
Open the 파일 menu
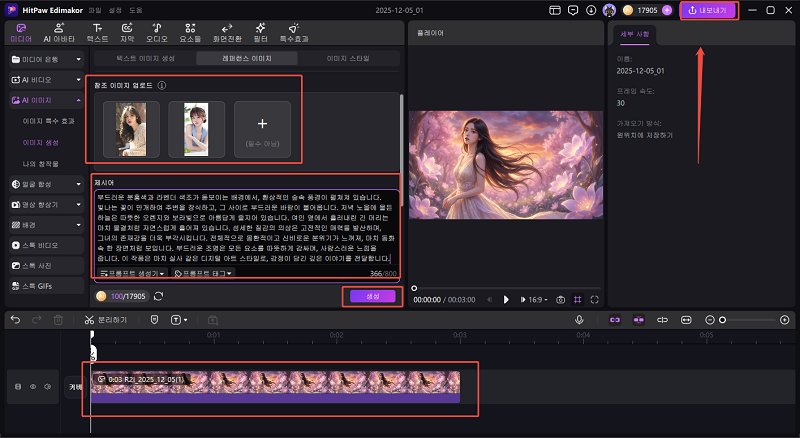point(95,10)
